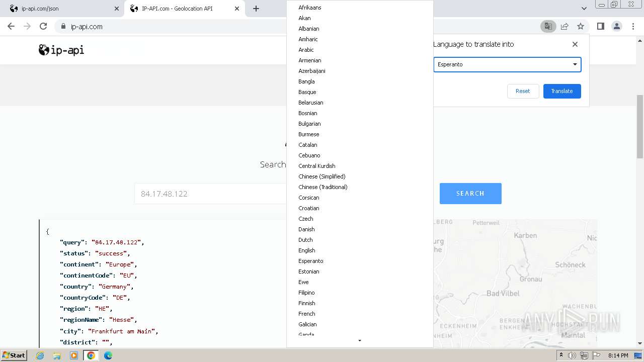
Task: Choose Armenian from the language list
Action: [x=360, y=60]
